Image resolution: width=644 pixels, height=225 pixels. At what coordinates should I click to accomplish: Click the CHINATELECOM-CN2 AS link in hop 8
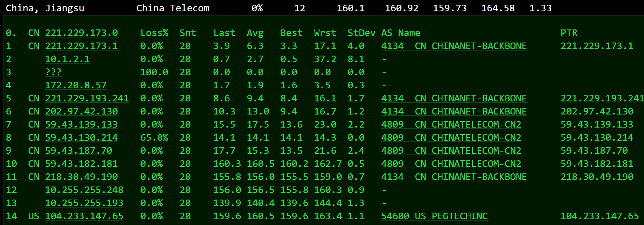451,138
